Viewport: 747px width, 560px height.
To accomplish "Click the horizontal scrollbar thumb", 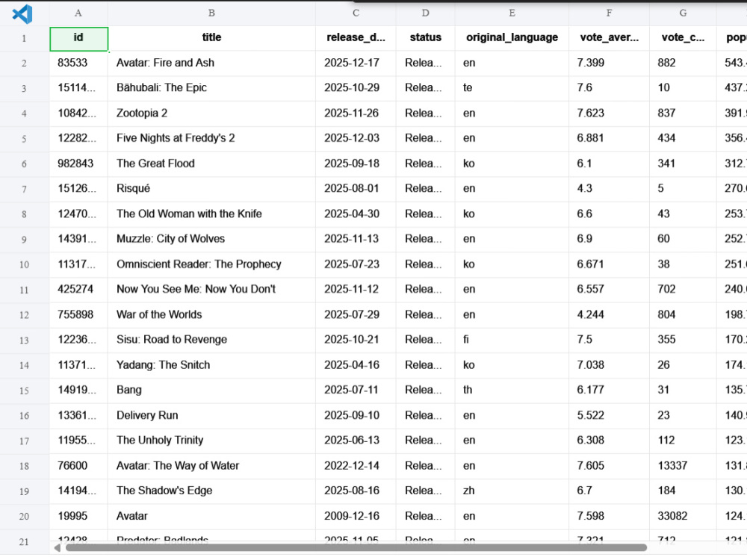I will coord(356,547).
